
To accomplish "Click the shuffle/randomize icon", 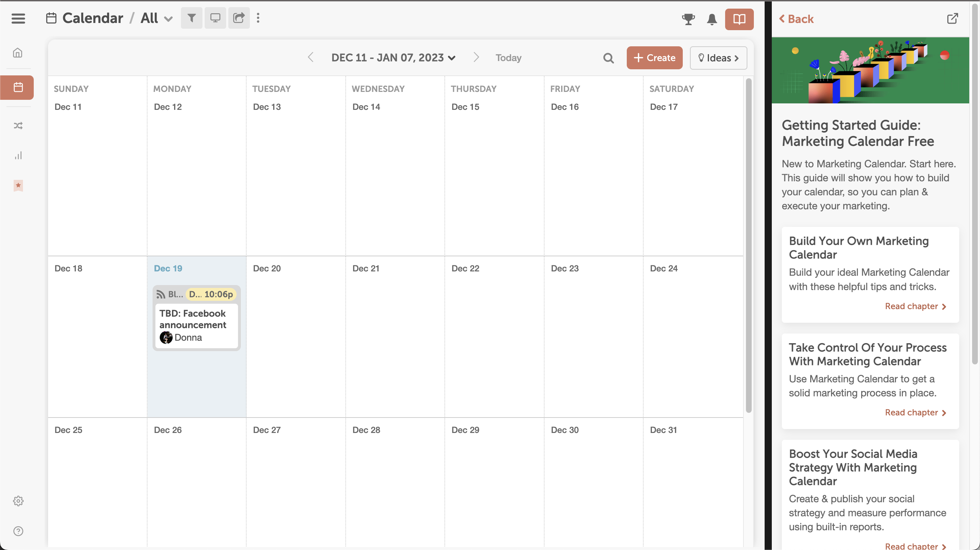I will [x=18, y=126].
